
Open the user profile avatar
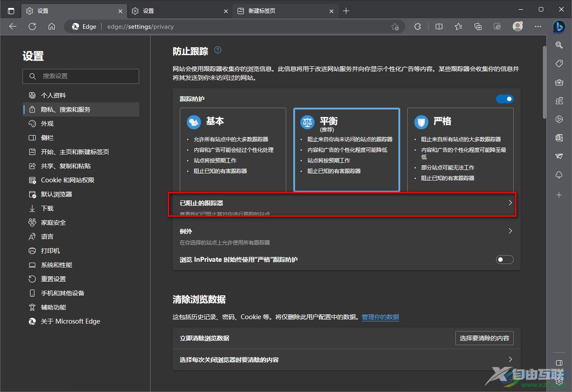(518, 26)
